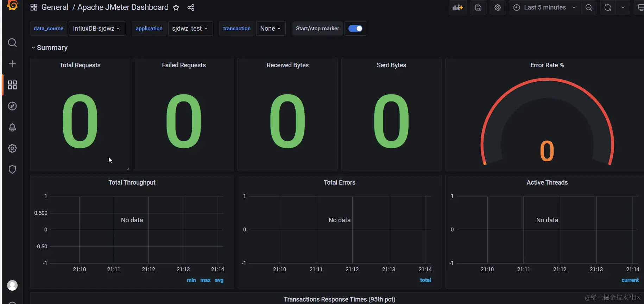This screenshot has height=304, width=644.
Task: Open Explore compass icon in sidebar
Action: coord(12,106)
